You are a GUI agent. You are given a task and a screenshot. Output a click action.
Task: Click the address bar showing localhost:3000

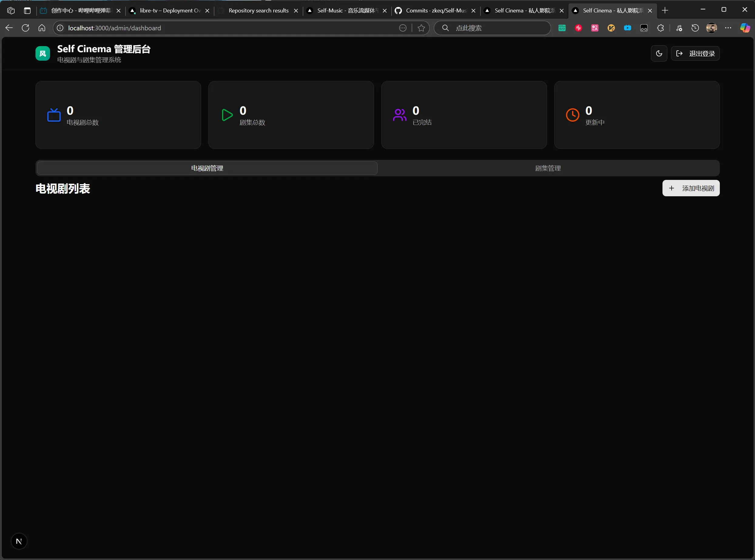point(224,28)
